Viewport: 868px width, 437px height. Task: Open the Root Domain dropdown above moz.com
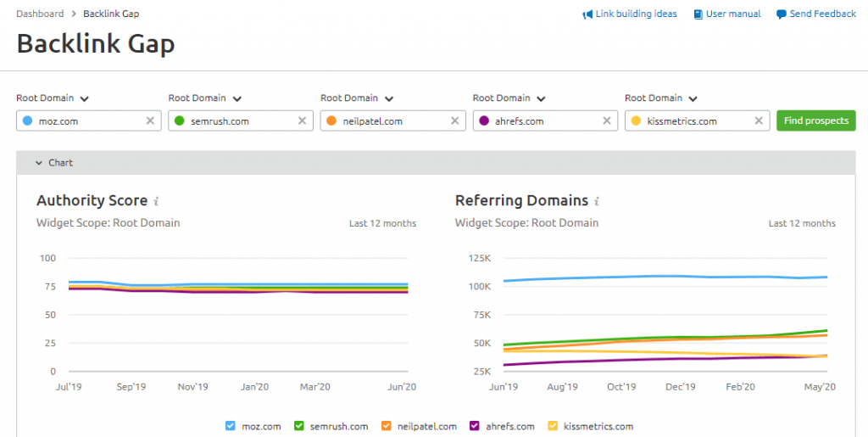[x=53, y=98]
